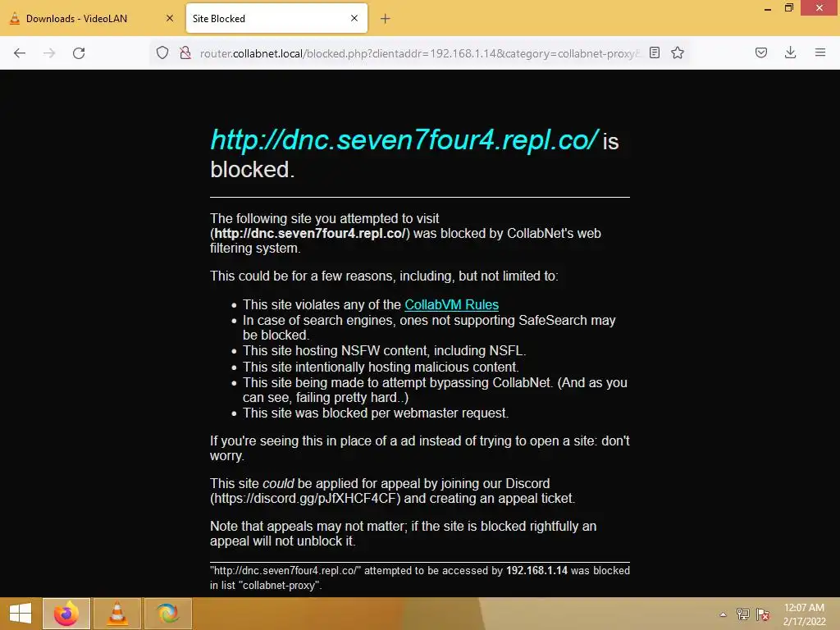840x630 pixels.
Task: Open the tracking protection shield icon
Action: (162, 52)
